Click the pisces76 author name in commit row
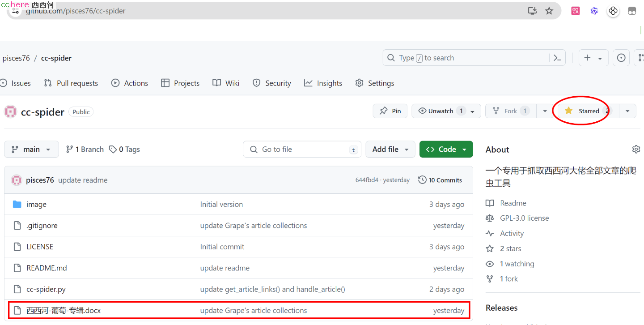 tap(40, 180)
